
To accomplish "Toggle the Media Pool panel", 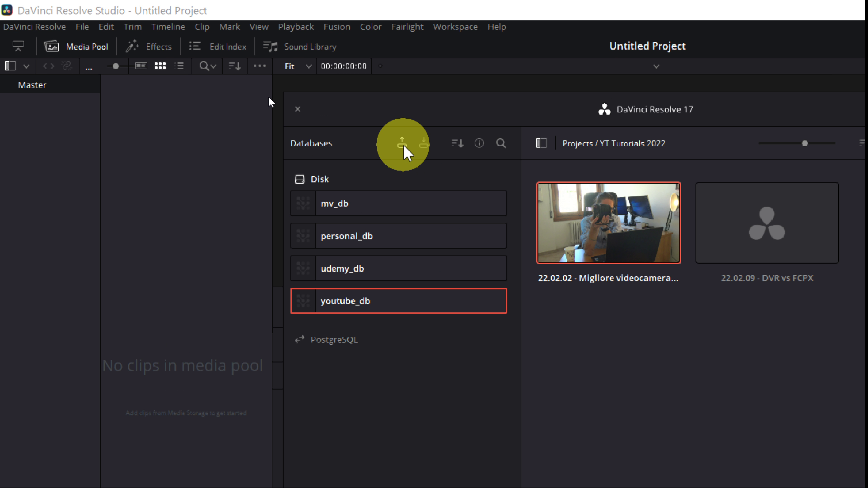I will (76, 47).
